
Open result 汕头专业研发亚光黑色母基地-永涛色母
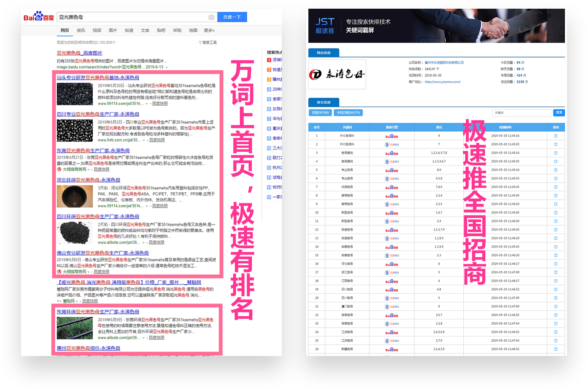click(98, 78)
